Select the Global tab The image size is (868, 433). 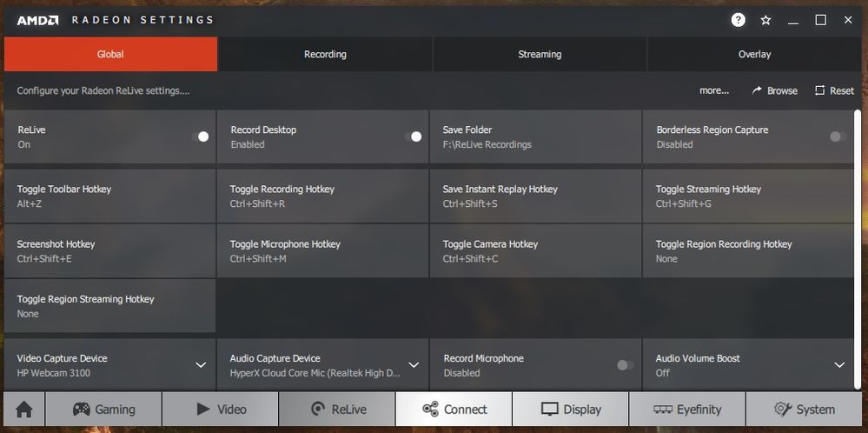[110, 54]
